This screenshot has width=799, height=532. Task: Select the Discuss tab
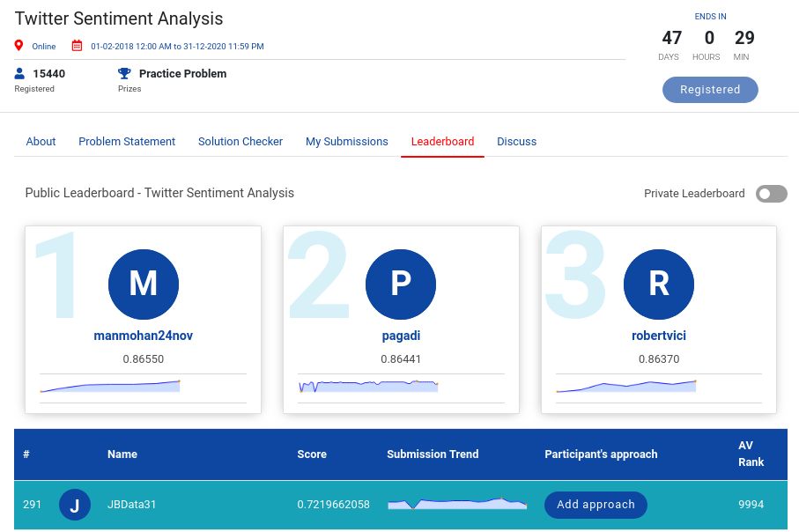(x=516, y=142)
